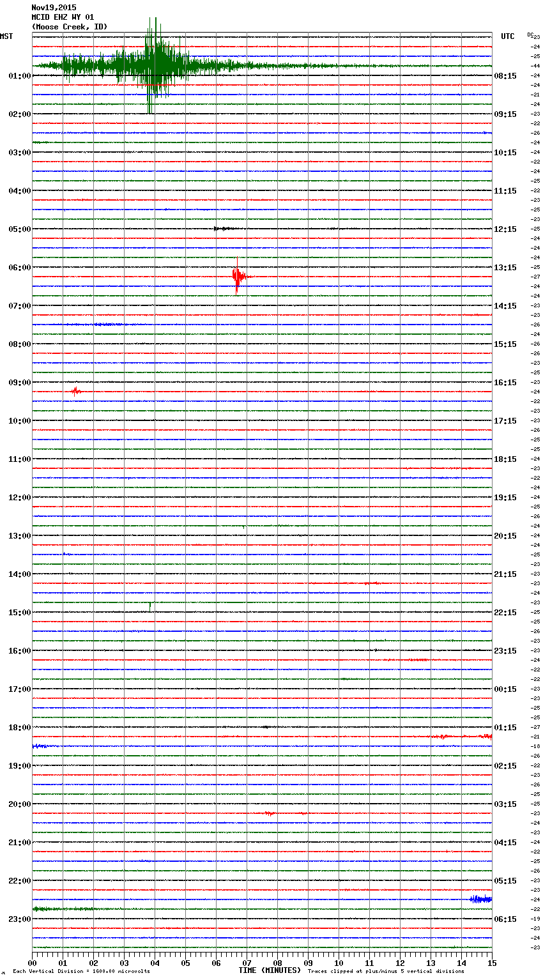Select the 06:15 UTC time label
The image size is (543, 980).
click(505, 919)
